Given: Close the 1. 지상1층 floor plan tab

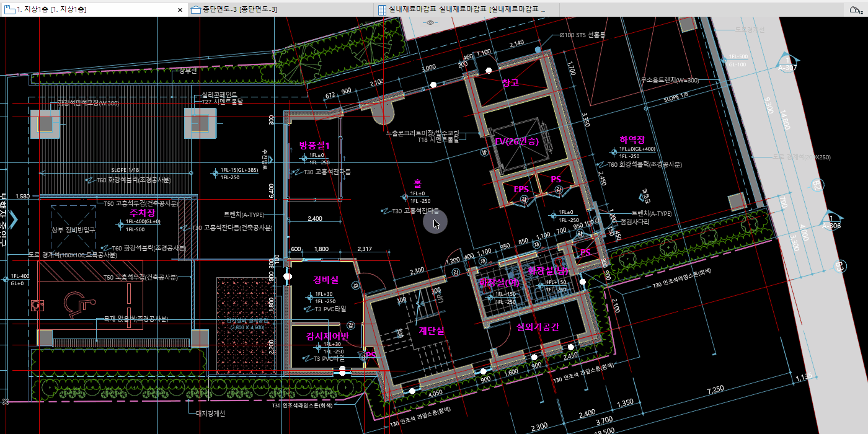Looking at the screenshot, I should pos(180,10).
